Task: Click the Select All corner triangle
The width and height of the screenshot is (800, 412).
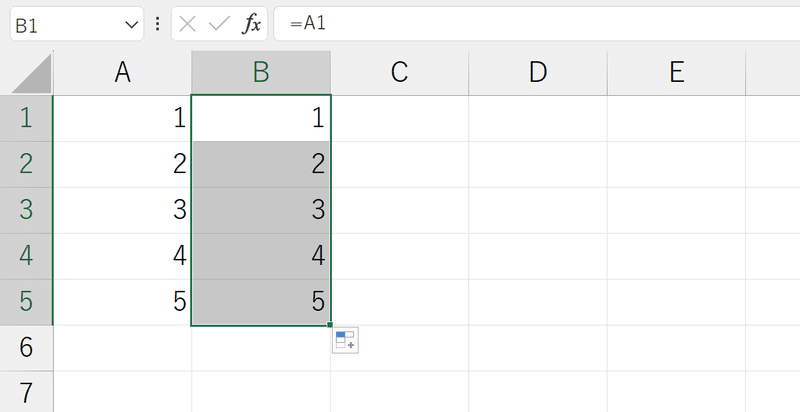Action: (31, 73)
